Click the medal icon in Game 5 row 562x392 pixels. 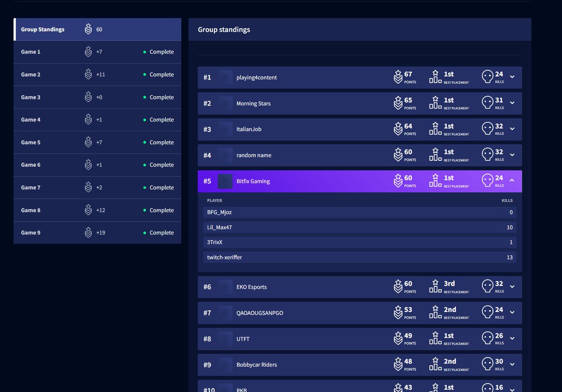(x=88, y=142)
